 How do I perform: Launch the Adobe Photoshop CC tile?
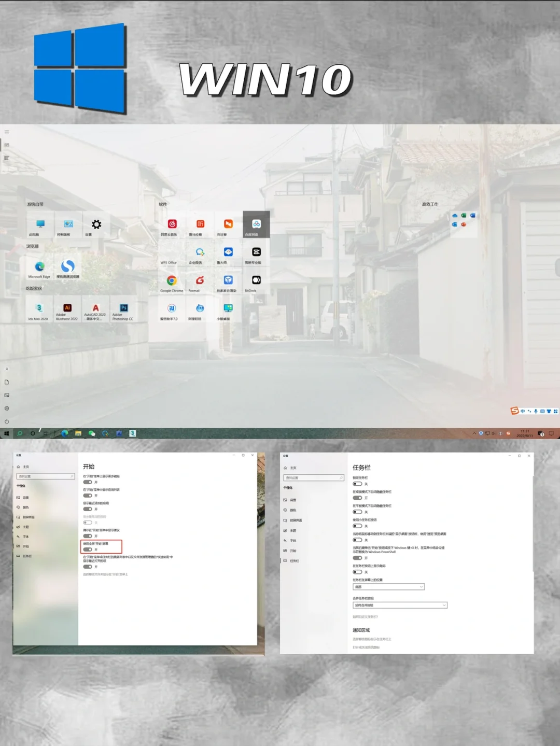(123, 309)
